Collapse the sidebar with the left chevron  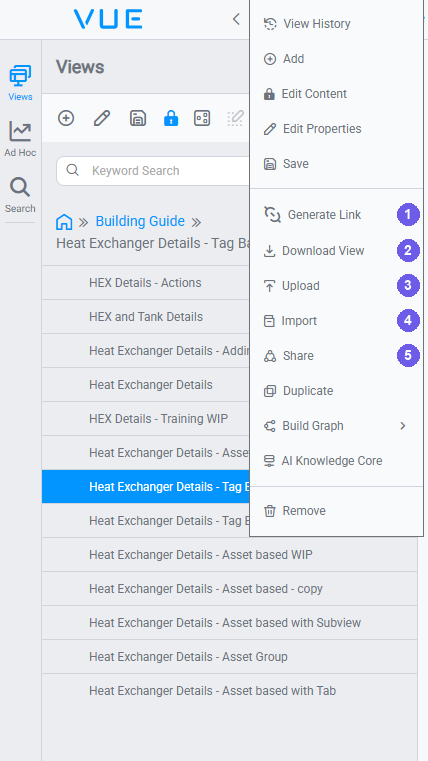coord(236,19)
